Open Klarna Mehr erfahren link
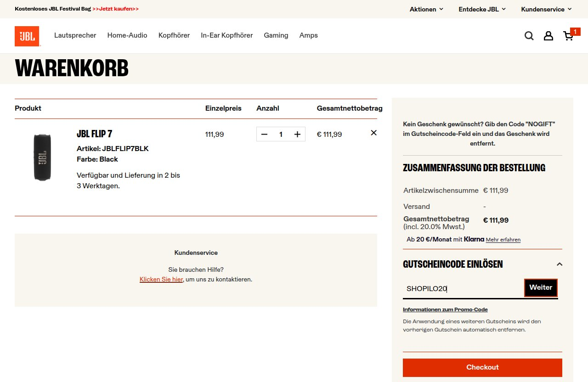 point(503,240)
